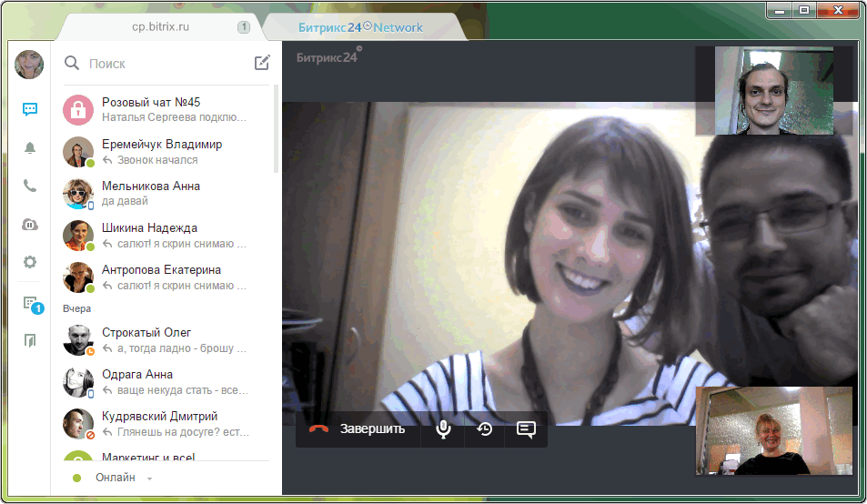867x504 pixels.
Task: Switch to cp.bitrix.ru tab
Action: (160, 26)
